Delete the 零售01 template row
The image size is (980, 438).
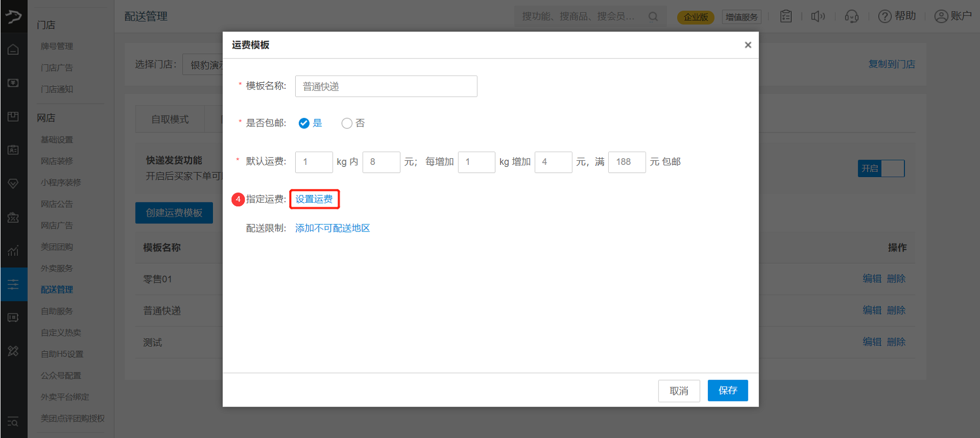pos(896,279)
